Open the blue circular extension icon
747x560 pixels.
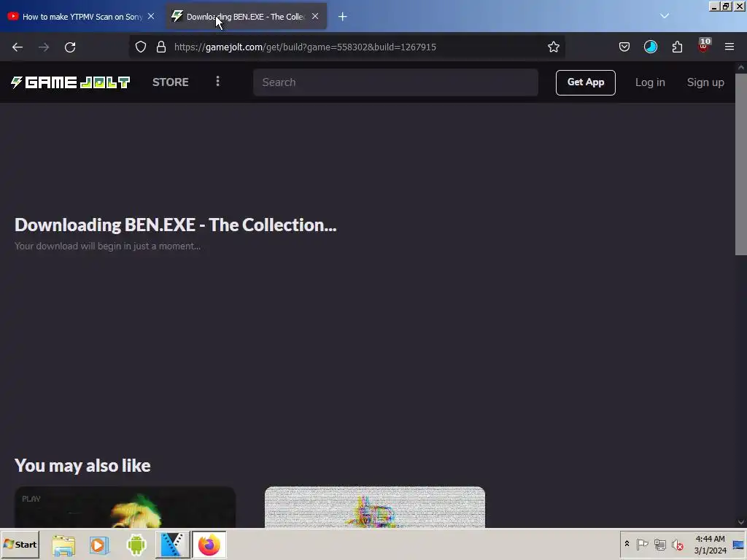650,47
